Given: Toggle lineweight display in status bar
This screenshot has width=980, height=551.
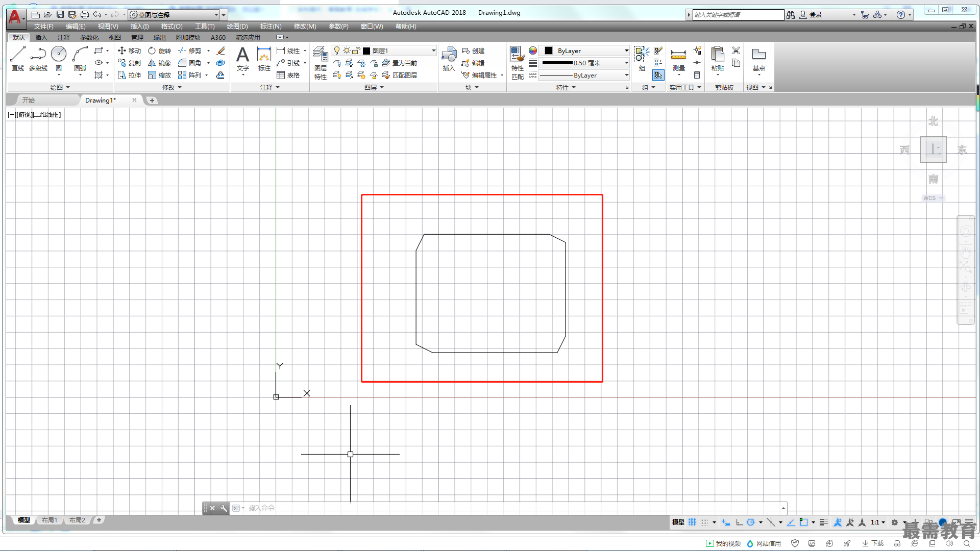Looking at the screenshot, I should pyautogui.click(x=824, y=522).
